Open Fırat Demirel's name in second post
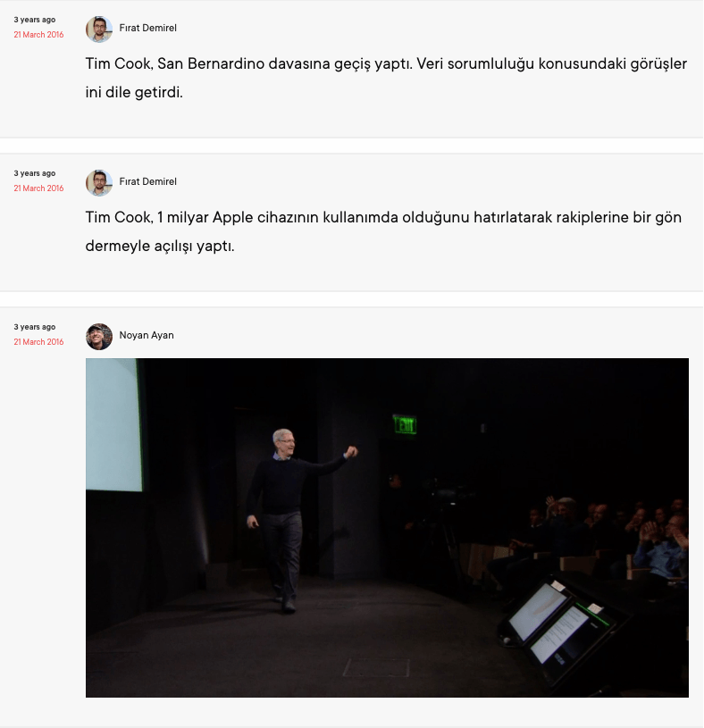704x728 pixels. point(147,181)
